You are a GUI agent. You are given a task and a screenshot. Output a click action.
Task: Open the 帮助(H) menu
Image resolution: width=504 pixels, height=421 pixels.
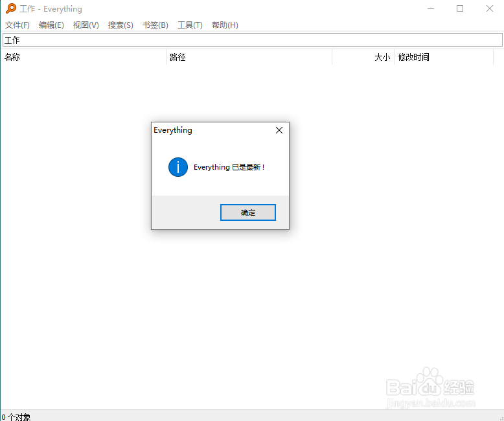click(225, 25)
